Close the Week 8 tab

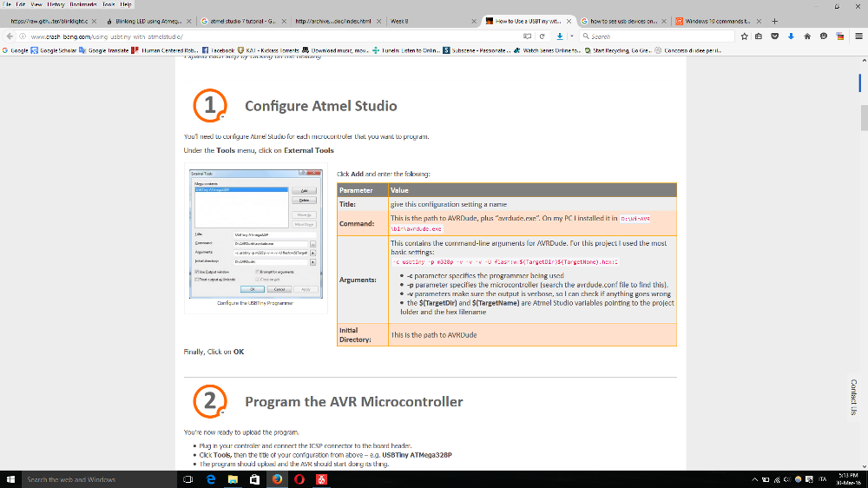coord(473,21)
